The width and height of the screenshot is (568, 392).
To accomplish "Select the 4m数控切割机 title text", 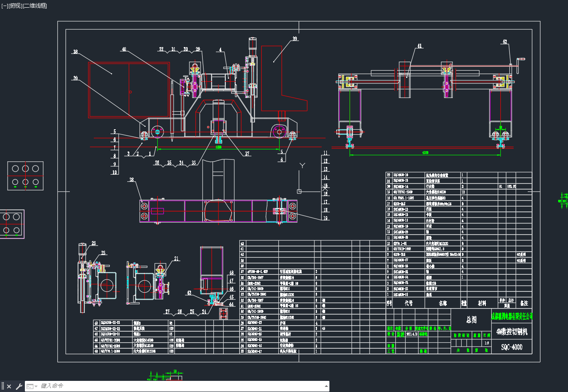I will pos(511,332).
